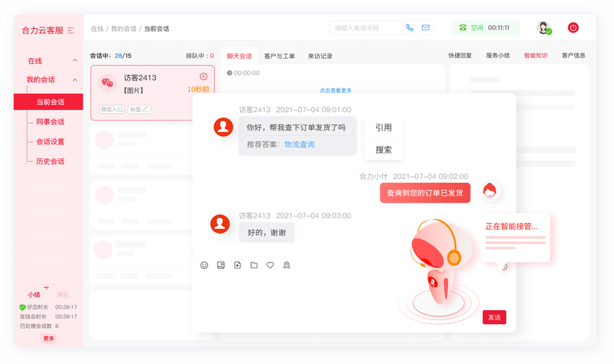
Task: Send a video file via chat toolbar
Action: 237,265
